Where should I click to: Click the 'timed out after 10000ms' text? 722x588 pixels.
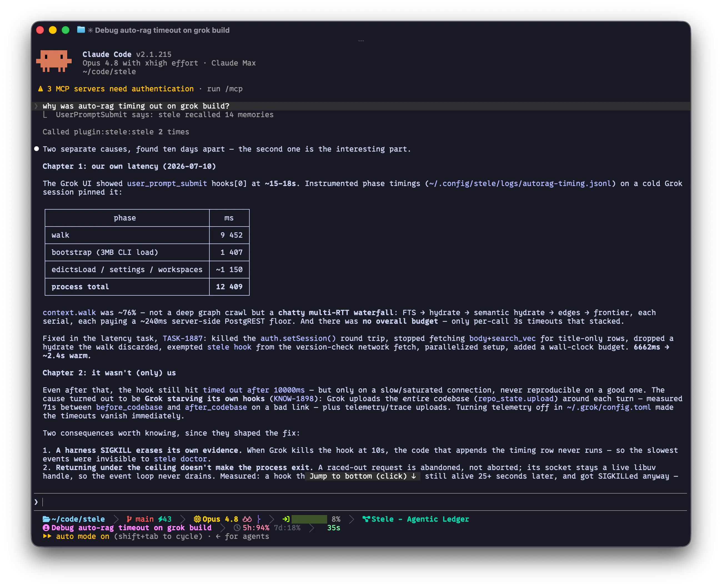254,390
